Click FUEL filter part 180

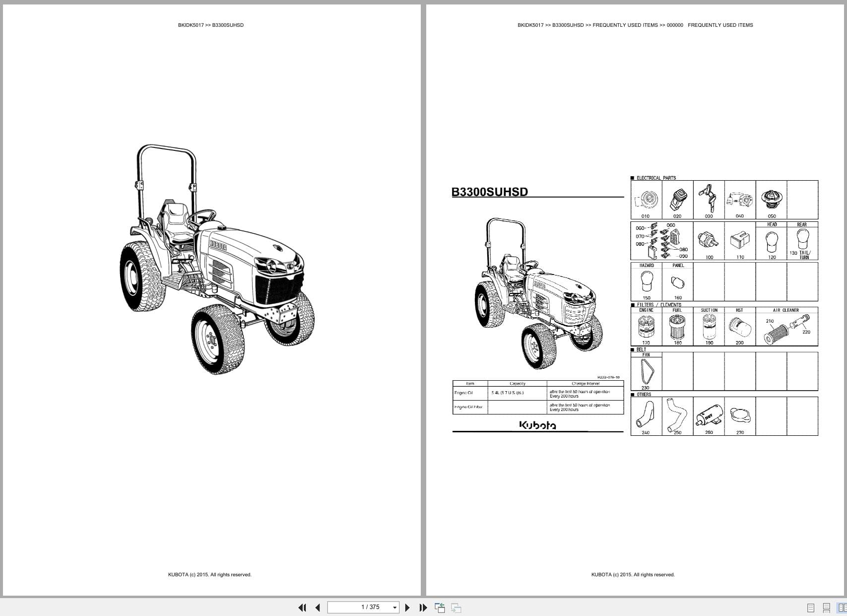(677, 327)
